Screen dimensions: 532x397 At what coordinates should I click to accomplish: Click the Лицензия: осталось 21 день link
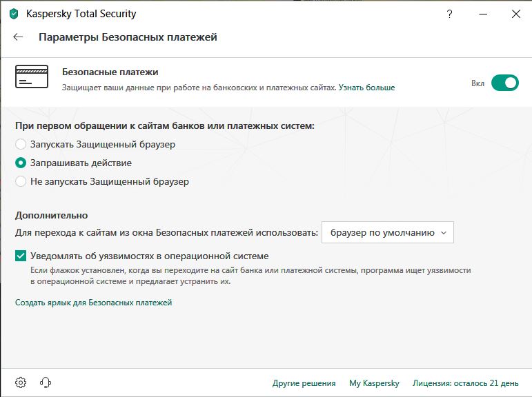coord(465,383)
